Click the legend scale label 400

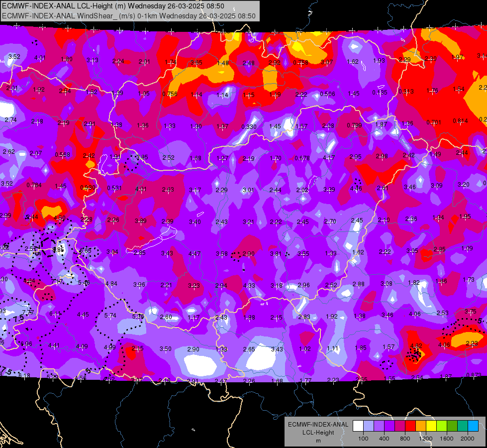click(x=384, y=439)
